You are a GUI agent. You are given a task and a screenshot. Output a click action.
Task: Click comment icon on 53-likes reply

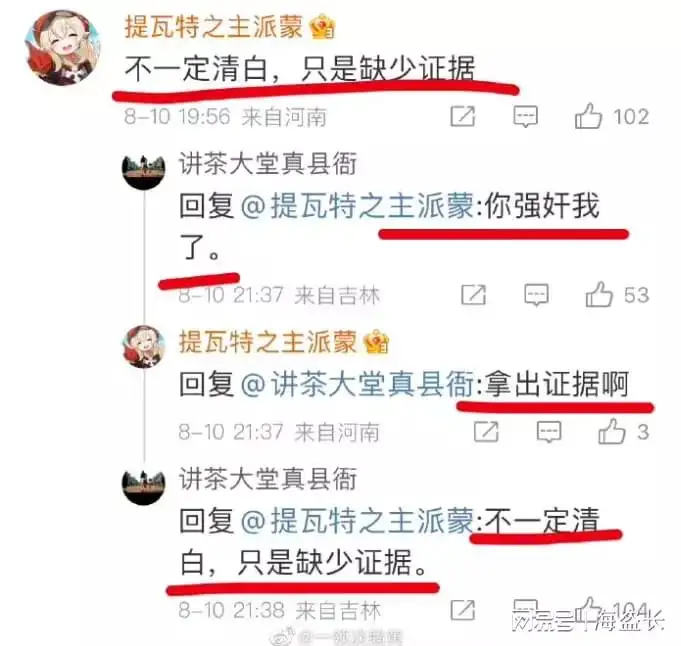(536, 295)
